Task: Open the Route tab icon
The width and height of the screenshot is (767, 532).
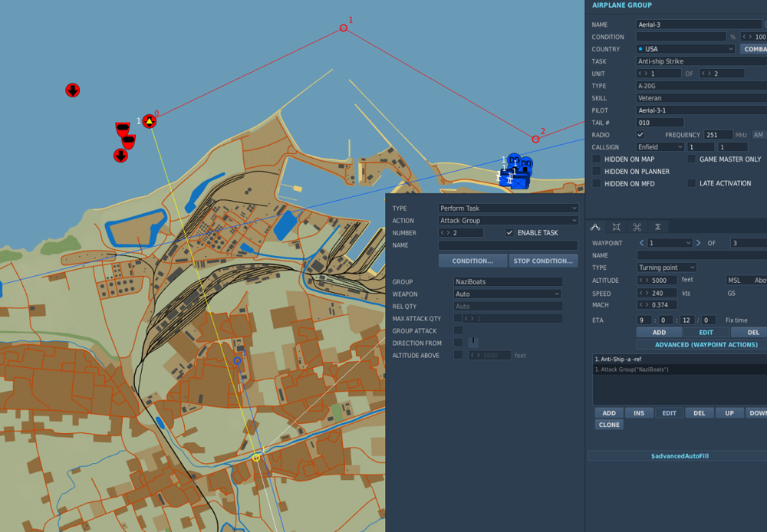Action: 594,227
